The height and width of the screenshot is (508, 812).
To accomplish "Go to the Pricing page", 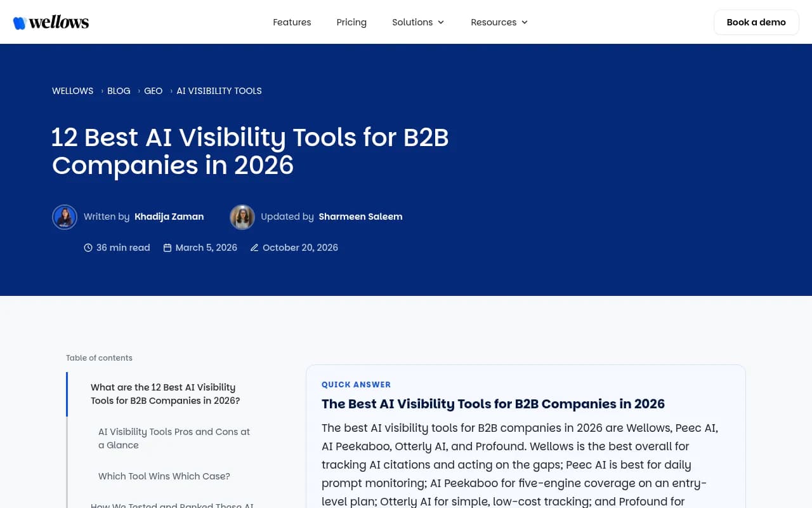I will [x=351, y=22].
